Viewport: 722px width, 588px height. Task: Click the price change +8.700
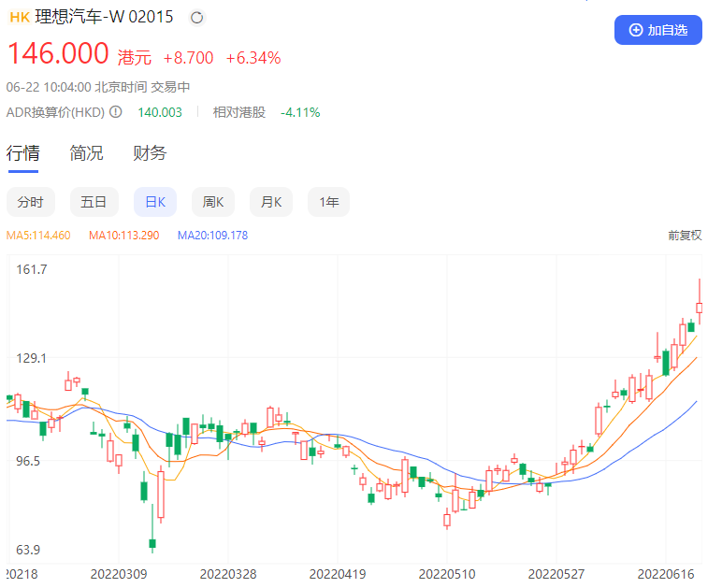(188, 58)
